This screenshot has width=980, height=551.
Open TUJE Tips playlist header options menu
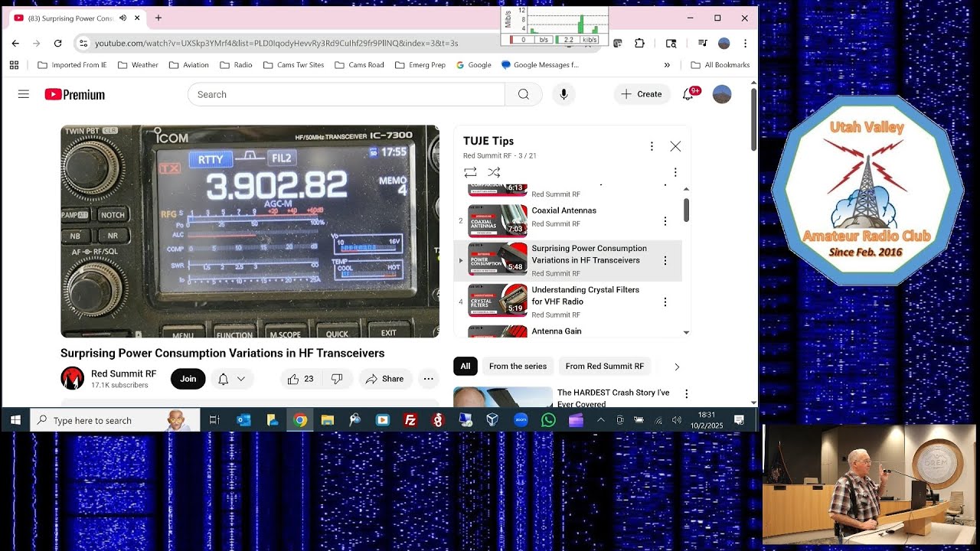point(652,146)
